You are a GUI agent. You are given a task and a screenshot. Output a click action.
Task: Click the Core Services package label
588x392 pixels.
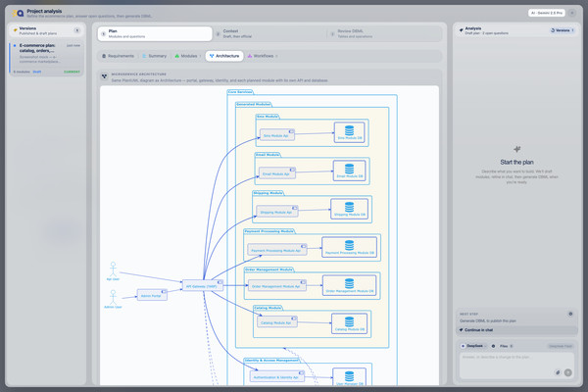tap(240, 92)
